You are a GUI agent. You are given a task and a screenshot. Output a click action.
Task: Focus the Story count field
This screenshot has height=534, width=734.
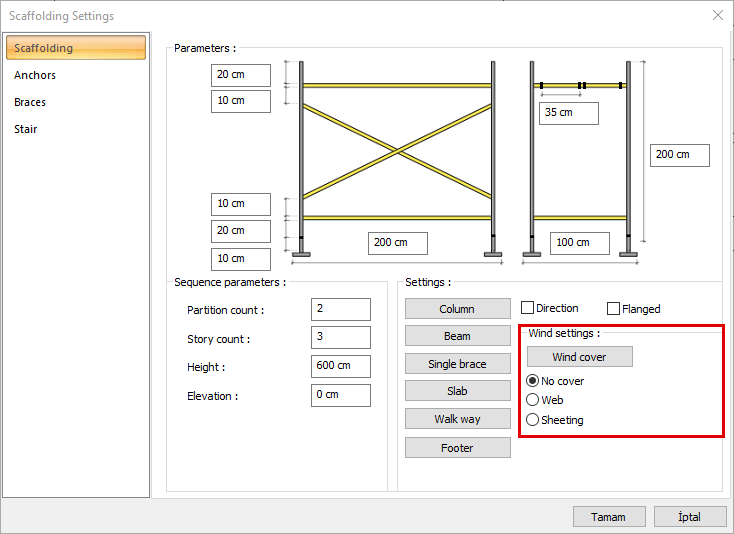point(340,338)
